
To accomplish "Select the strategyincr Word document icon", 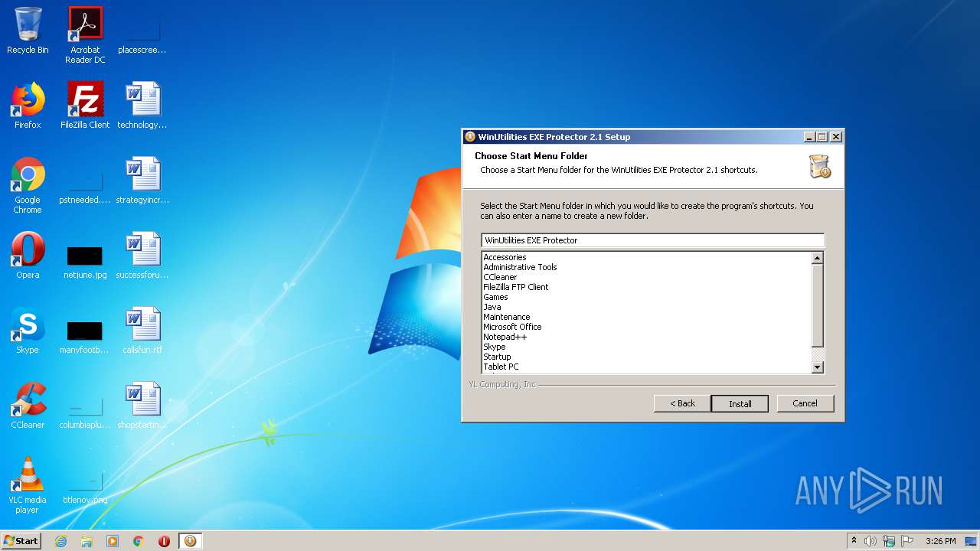I will click(x=142, y=181).
